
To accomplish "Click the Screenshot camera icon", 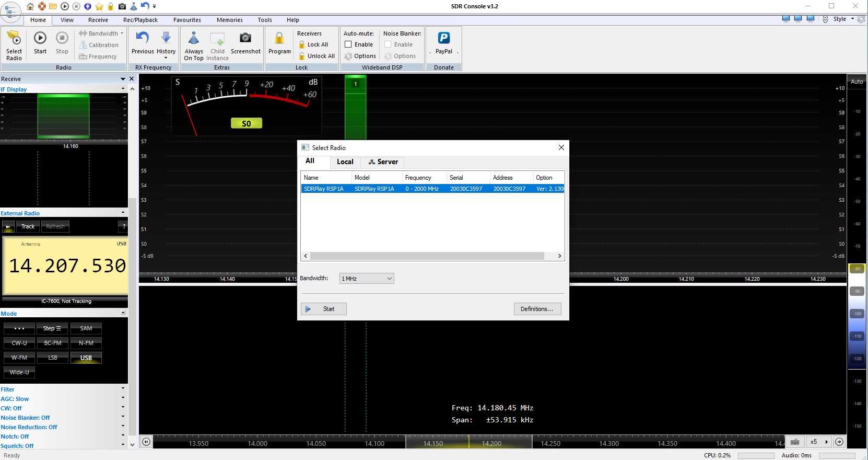I will pyautogui.click(x=245, y=39).
